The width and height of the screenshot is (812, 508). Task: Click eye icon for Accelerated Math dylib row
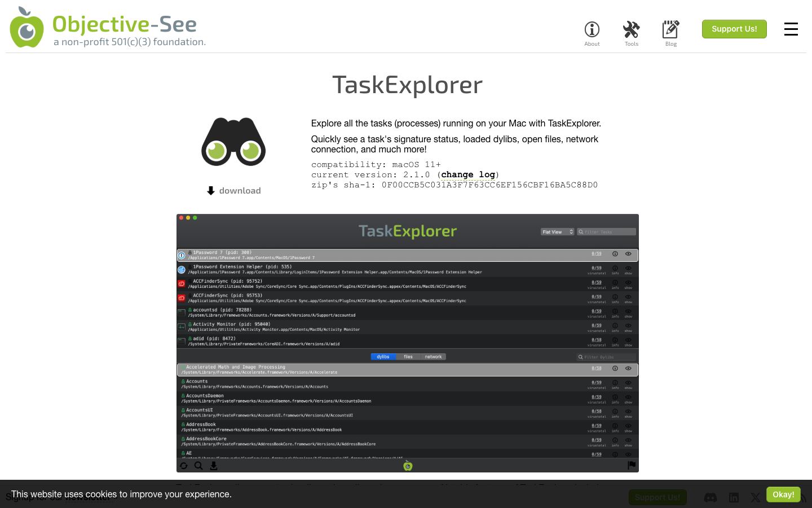(x=628, y=369)
